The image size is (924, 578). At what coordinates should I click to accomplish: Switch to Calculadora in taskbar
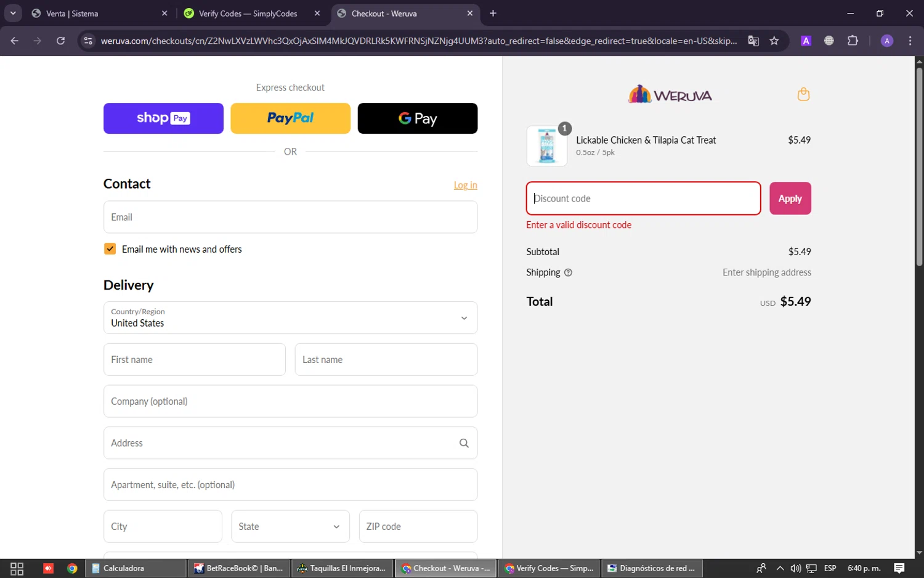coord(136,568)
